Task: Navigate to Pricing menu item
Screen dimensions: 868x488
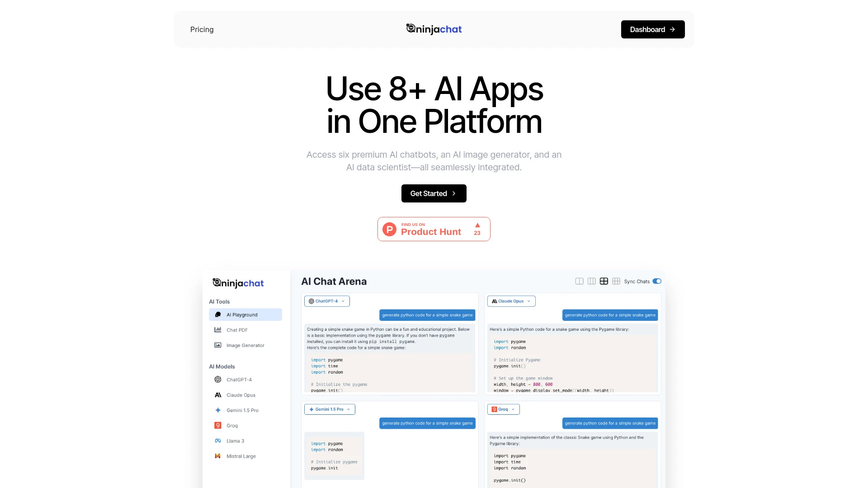Action: [202, 29]
